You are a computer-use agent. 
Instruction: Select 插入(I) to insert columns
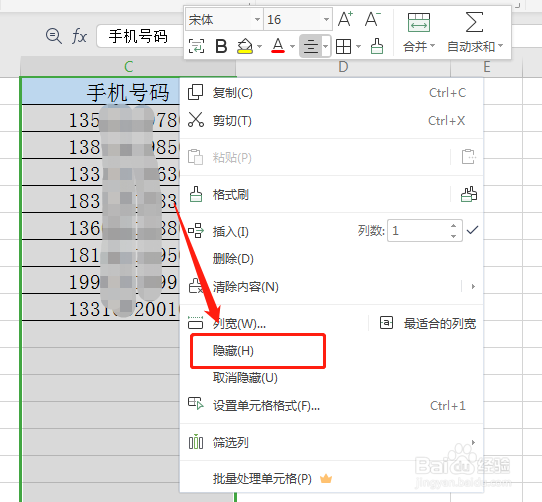coord(231,232)
